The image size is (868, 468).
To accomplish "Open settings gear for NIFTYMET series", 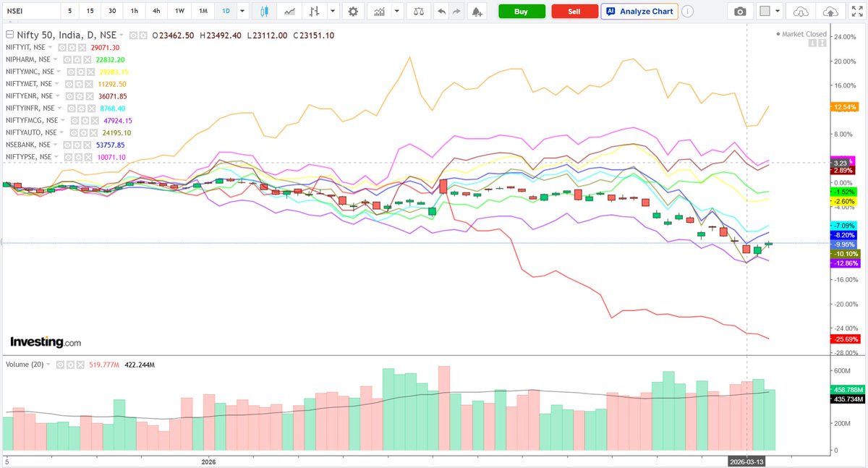I will pyautogui.click(x=79, y=84).
